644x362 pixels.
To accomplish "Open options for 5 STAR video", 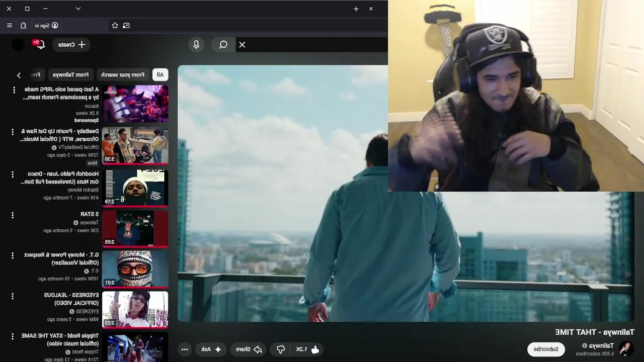I will point(13,215).
